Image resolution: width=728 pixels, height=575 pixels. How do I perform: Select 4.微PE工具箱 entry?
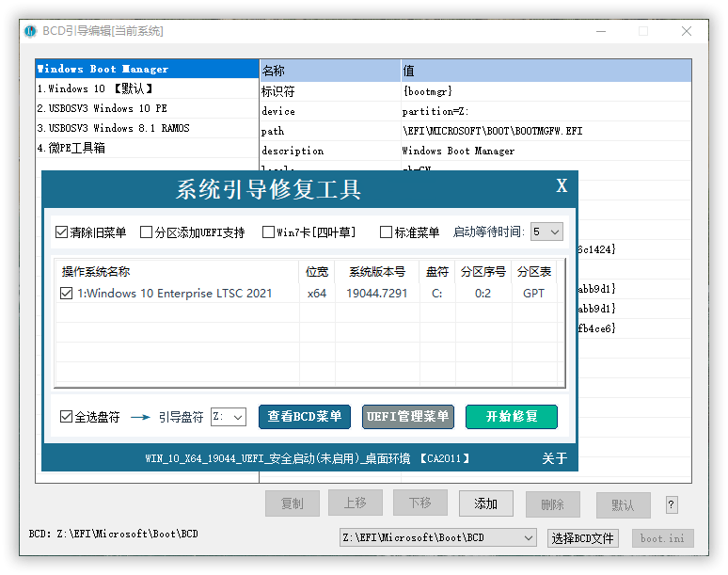(x=147, y=148)
